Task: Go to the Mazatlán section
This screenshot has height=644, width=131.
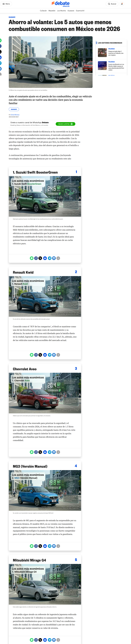Action: tap(52, 11)
